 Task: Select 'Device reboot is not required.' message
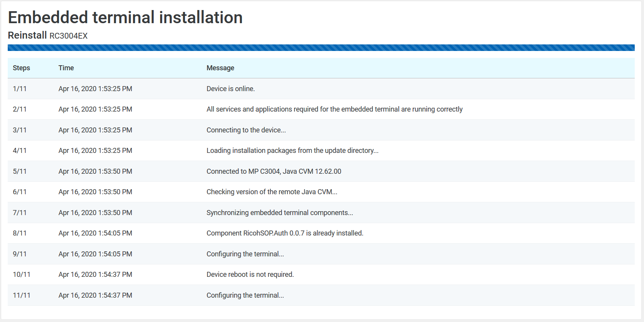pos(250,275)
